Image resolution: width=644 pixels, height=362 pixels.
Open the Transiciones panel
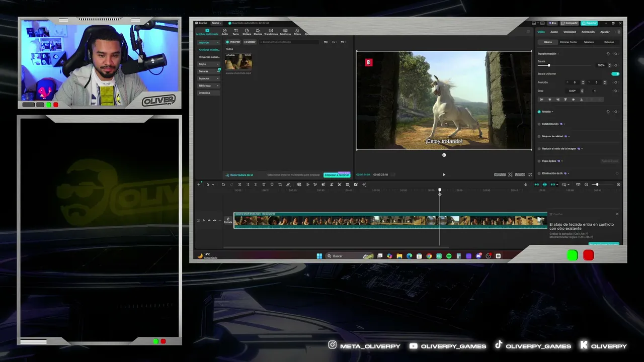(x=271, y=32)
